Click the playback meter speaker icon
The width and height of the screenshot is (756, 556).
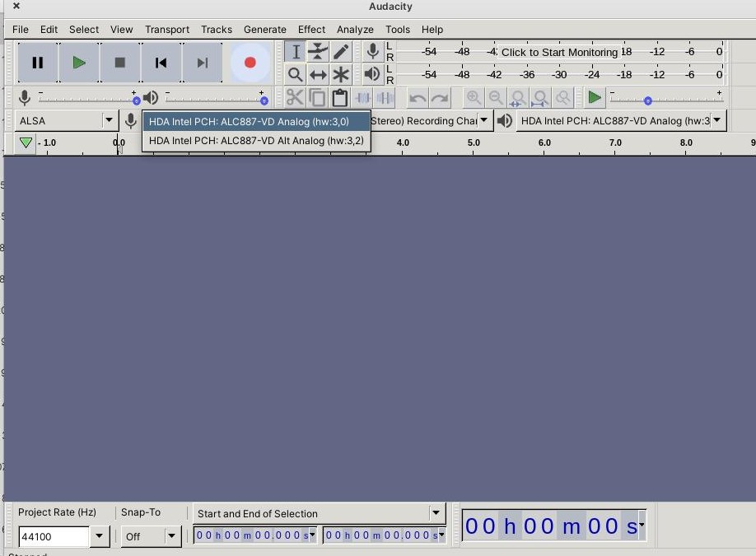pos(372,74)
